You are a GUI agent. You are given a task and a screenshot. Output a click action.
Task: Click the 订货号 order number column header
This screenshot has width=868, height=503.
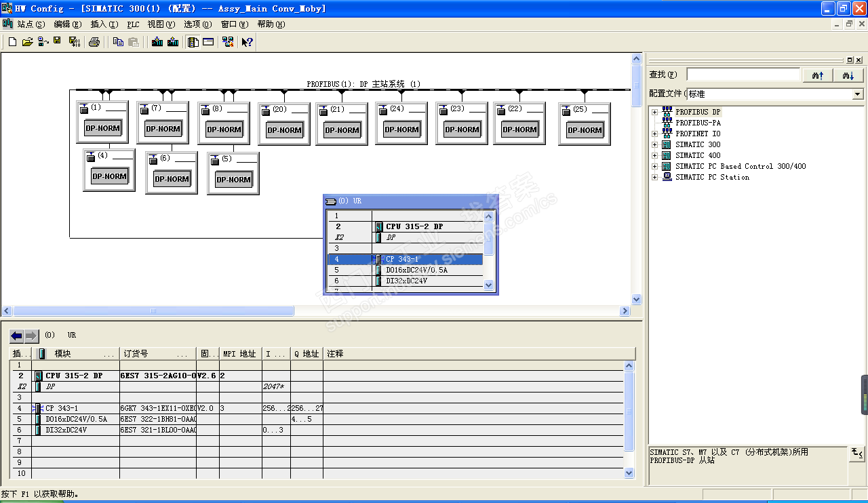158,354
